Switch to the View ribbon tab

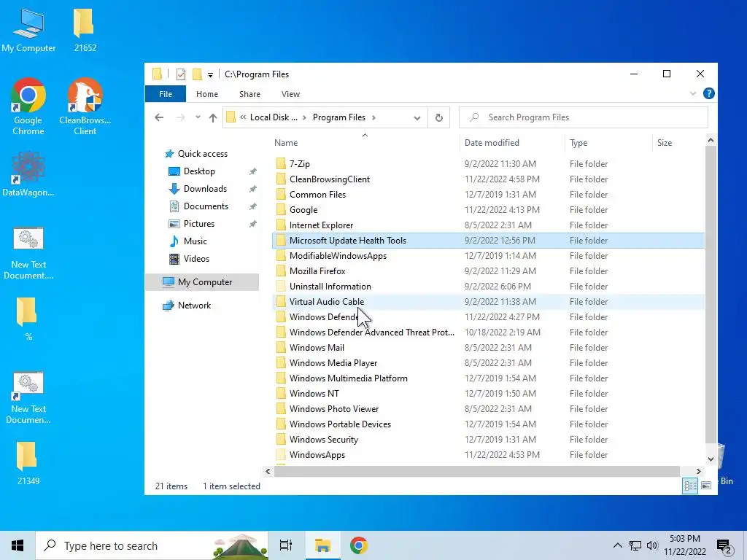click(x=290, y=94)
